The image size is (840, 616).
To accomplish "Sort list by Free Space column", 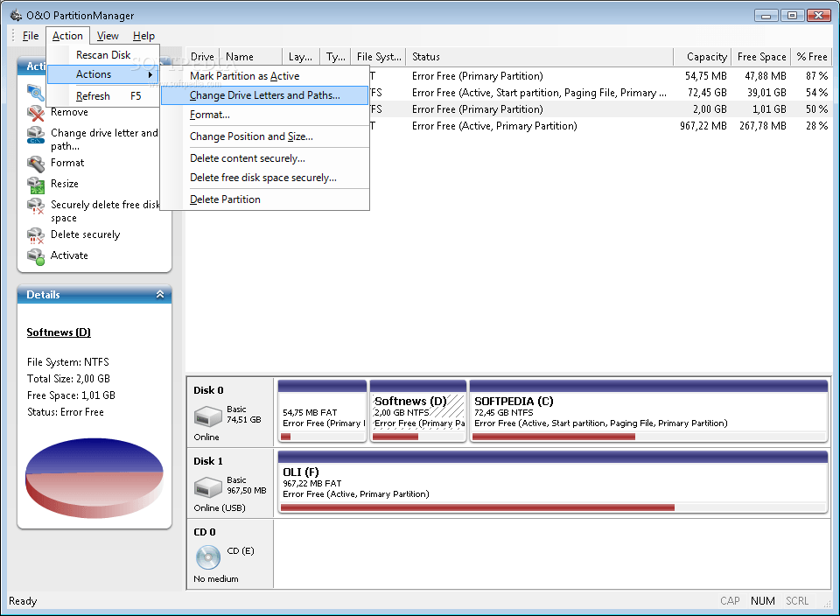I will tap(760, 57).
